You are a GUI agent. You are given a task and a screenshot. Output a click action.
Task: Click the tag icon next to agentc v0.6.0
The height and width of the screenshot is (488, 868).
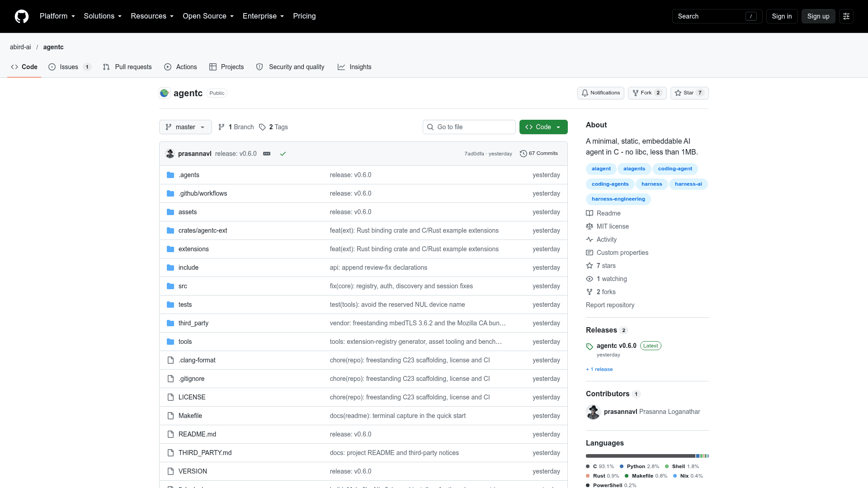[x=590, y=347]
